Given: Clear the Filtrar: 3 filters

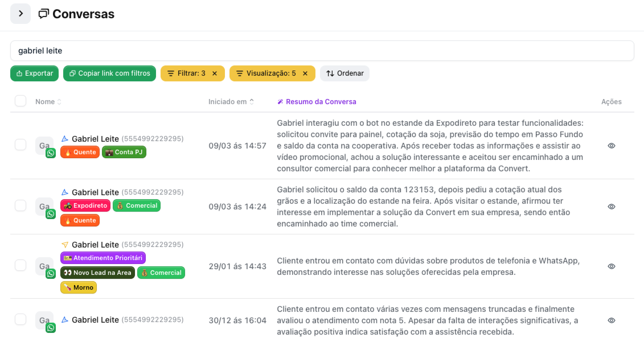Looking at the screenshot, I should [215, 73].
